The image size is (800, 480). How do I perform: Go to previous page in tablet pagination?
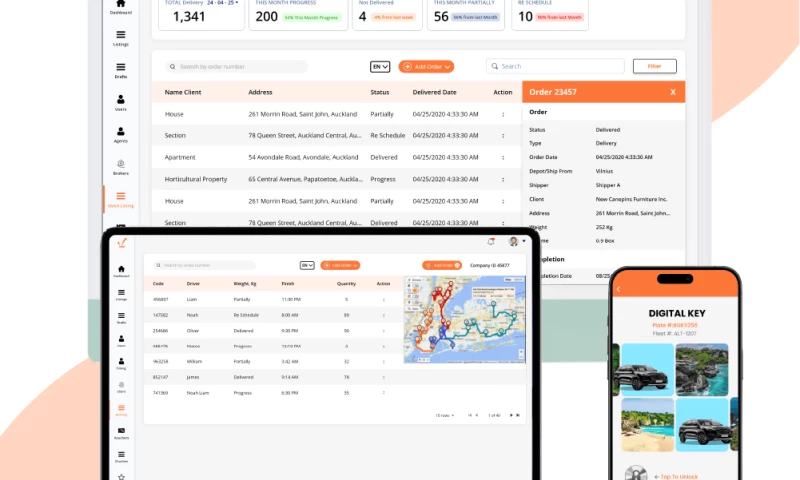pyautogui.click(x=477, y=415)
